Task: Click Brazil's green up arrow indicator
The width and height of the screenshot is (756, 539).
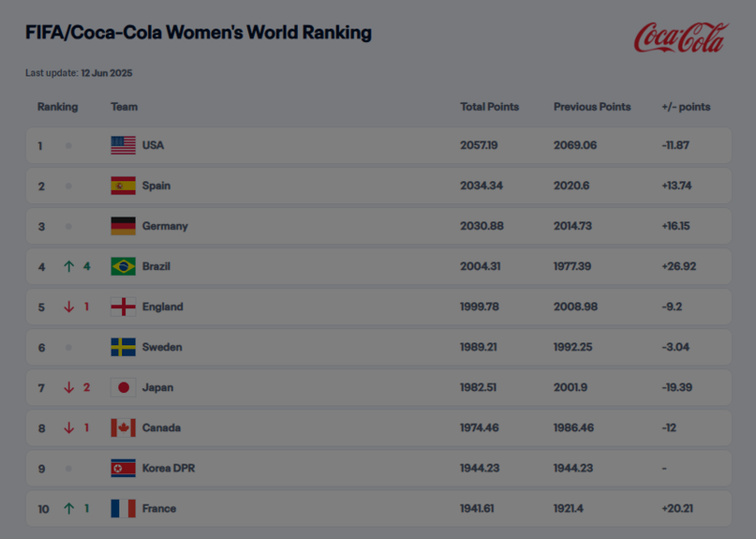Action: pyautogui.click(x=69, y=266)
